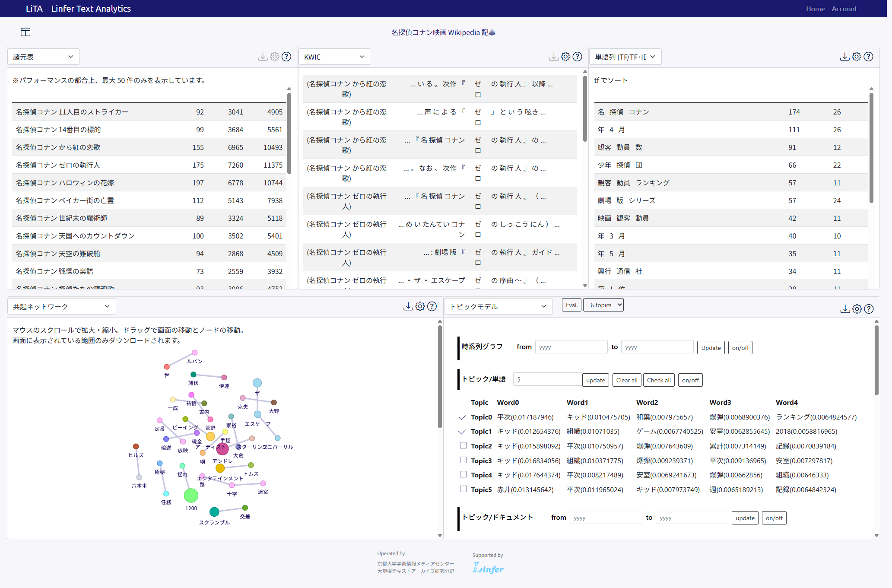Open the 6 topics dropdown

click(603, 305)
